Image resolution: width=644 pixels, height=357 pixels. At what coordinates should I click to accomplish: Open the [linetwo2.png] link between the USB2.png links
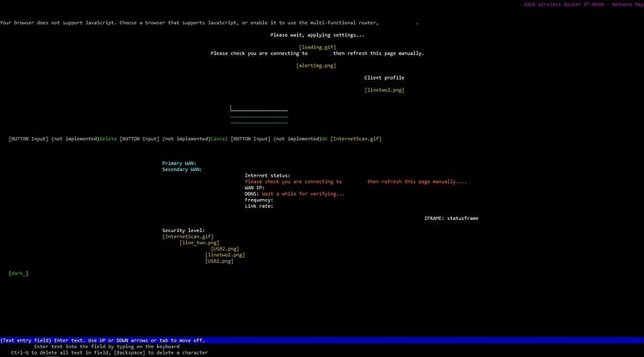[x=225, y=255]
